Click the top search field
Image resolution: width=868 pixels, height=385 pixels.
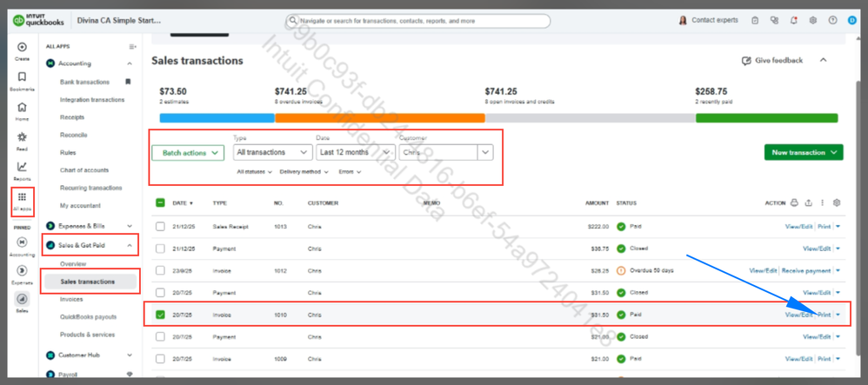pyautogui.click(x=418, y=21)
